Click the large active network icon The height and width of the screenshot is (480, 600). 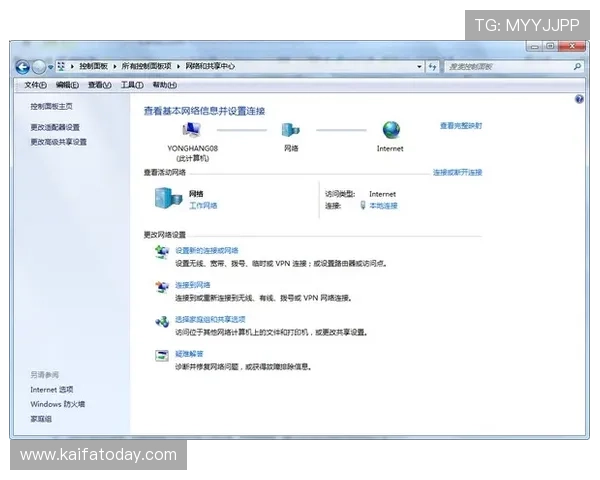pyautogui.click(x=168, y=198)
